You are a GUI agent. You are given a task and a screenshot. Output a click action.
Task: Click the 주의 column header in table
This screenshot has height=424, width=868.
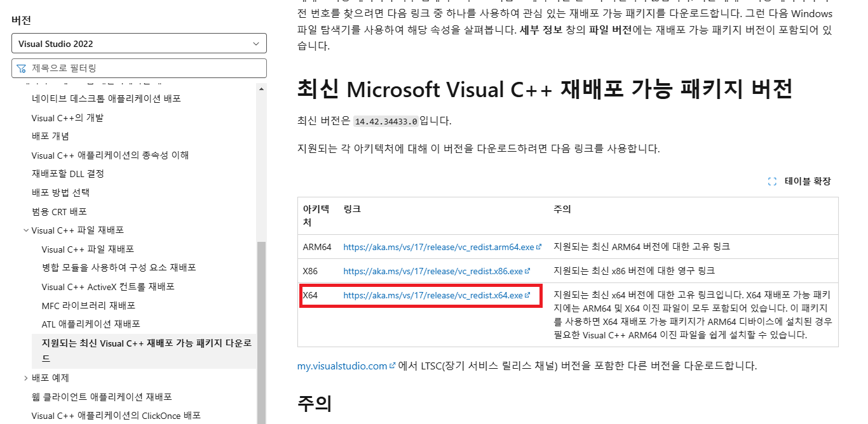[562, 209]
